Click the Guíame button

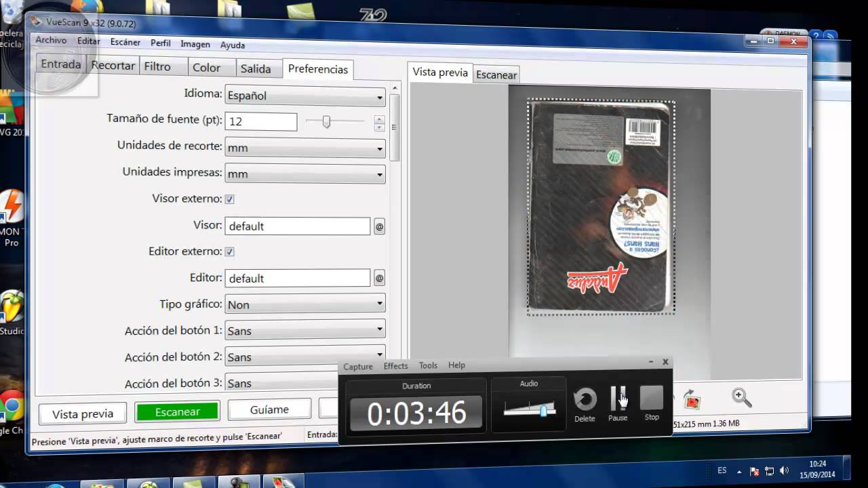pyautogui.click(x=269, y=409)
